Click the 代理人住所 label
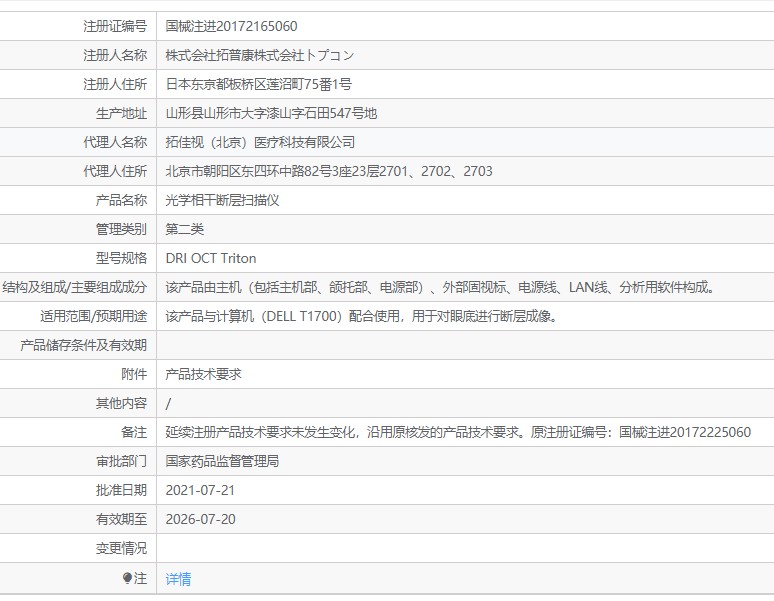The height and width of the screenshot is (601, 774). [115, 171]
